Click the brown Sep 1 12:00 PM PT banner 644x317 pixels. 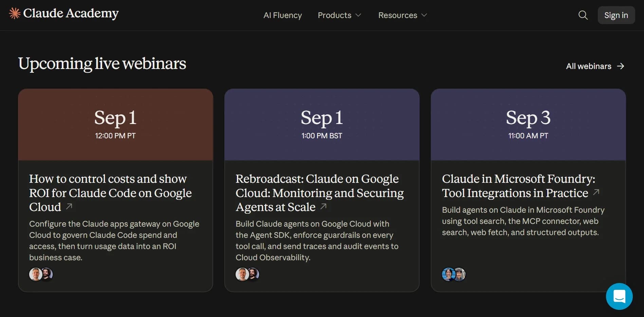[115, 124]
